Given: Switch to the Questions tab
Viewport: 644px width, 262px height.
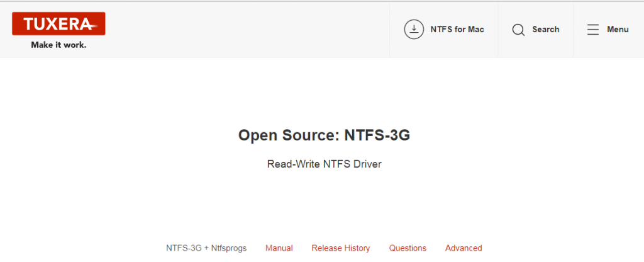Looking at the screenshot, I should click(408, 248).
